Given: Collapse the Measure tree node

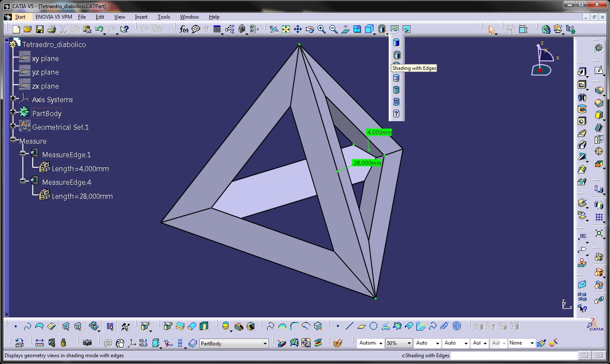Looking at the screenshot, I should pos(13,139).
